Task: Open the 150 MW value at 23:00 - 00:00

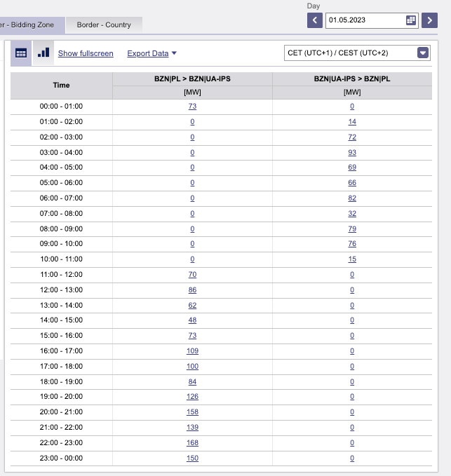Action: [x=192, y=458]
